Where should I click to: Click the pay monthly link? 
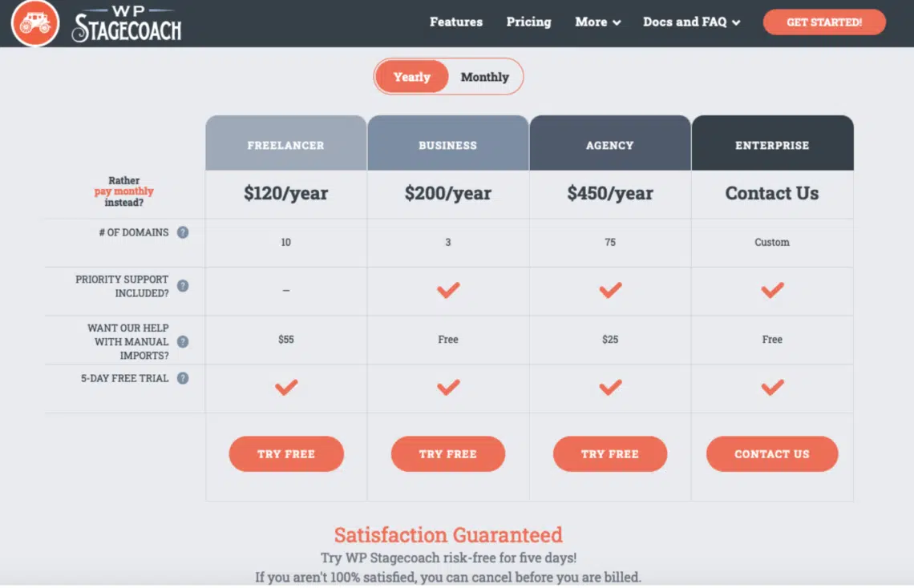(x=123, y=191)
